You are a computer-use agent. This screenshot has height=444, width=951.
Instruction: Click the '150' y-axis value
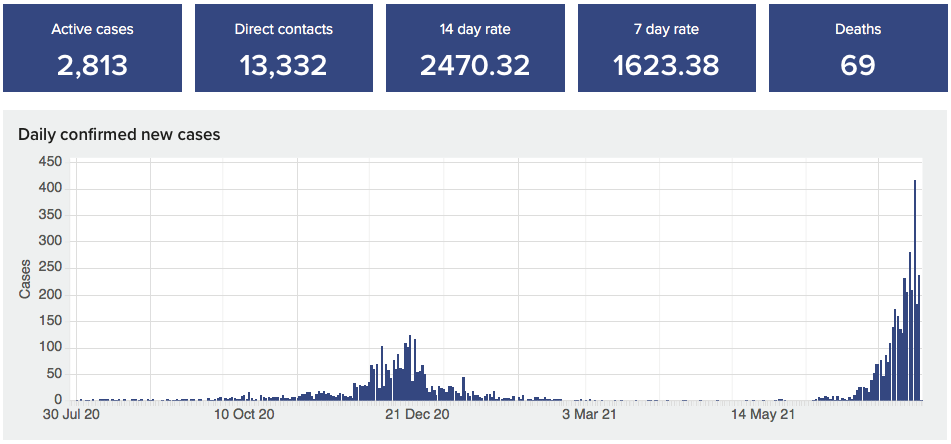[50, 321]
